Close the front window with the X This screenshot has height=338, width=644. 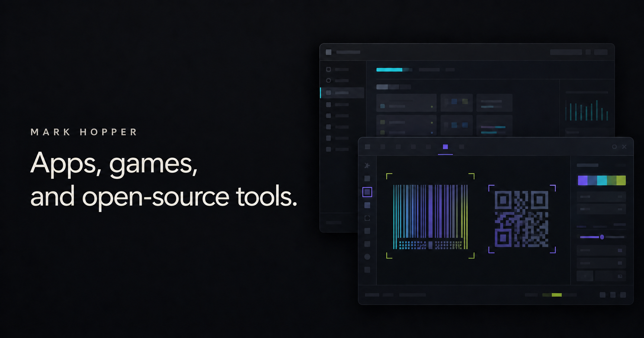624,147
